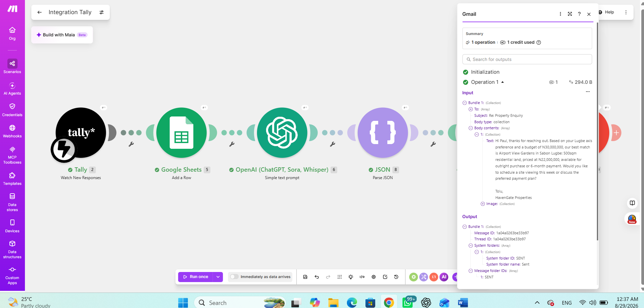Collapse Operation 1 details
Image resolution: width=644 pixels, height=308 pixels.
503,82
